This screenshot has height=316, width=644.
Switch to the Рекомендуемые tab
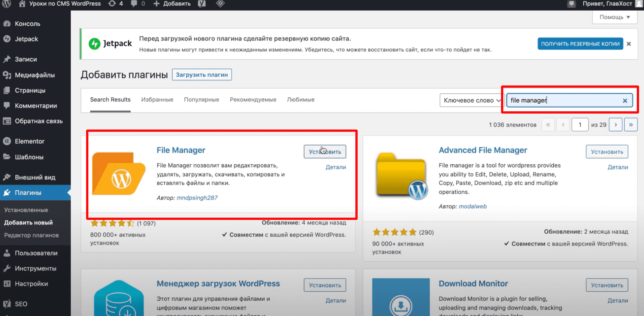[253, 100]
